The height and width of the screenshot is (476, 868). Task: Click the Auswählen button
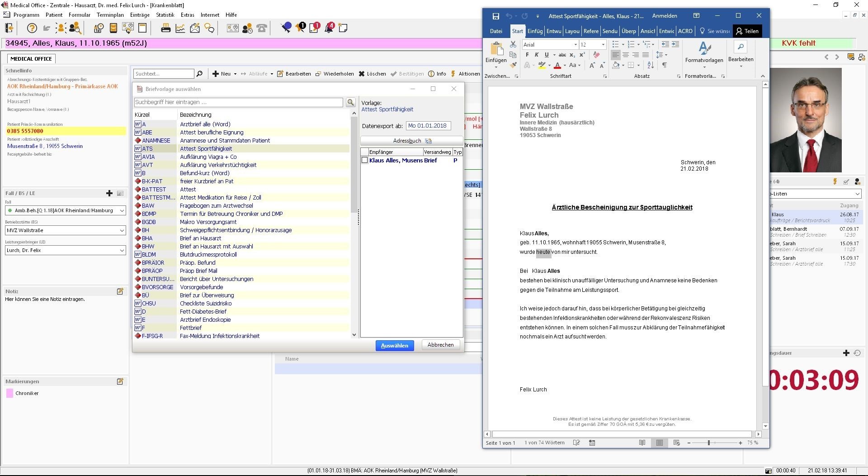pyautogui.click(x=395, y=346)
